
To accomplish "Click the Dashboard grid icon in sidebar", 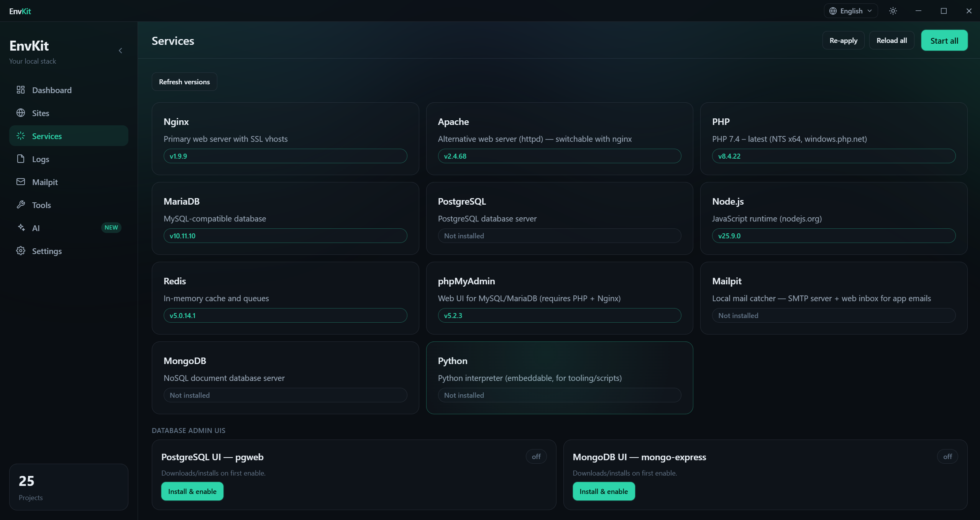I will [21, 90].
